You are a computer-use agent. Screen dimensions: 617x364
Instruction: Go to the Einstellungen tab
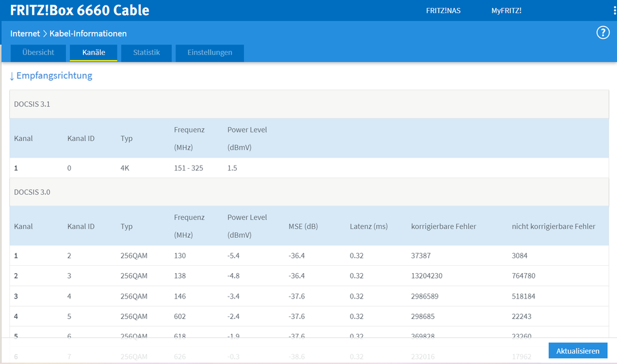click(x=210, y=53)
